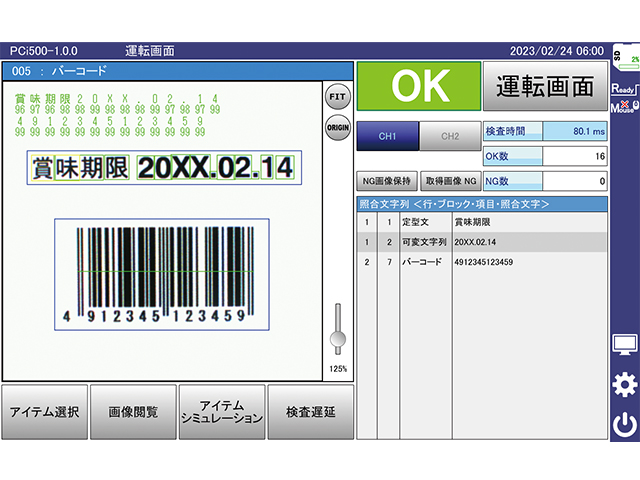Switch to CH1 channel
The height and width of the screenshot is (480, 640).
[x=388, y=136]
